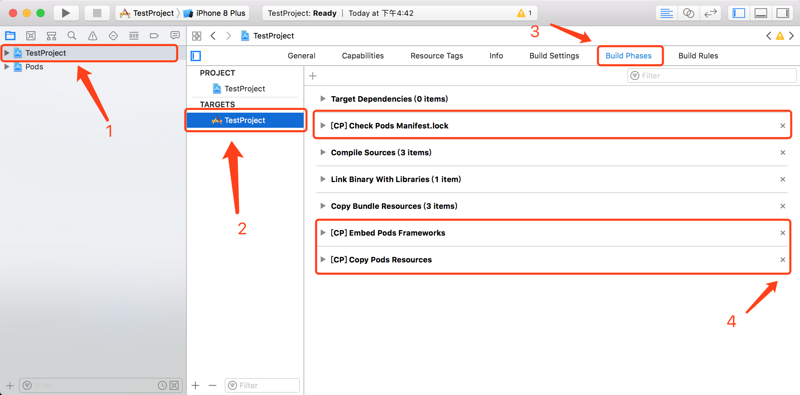Expand Compile Sources section

point(322,152)
